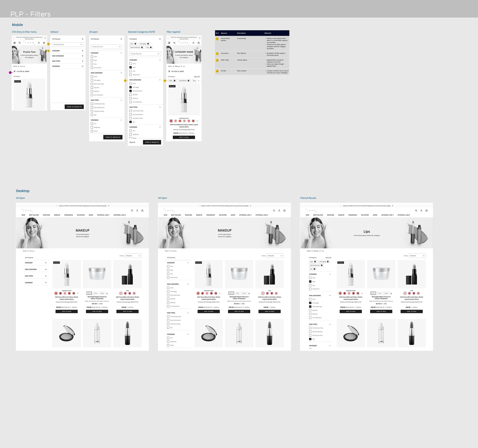The height and width of the screenshot is (448, 478).
Task: Expand Coverage in first desktop collapsed sidebar
Action: point(46,283)
